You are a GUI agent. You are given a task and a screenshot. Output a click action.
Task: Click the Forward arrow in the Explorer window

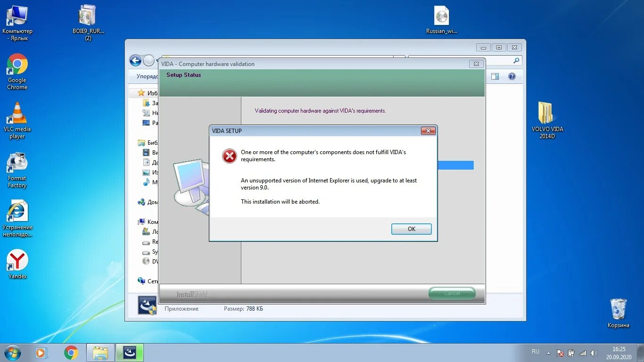(x=149, y=60)
